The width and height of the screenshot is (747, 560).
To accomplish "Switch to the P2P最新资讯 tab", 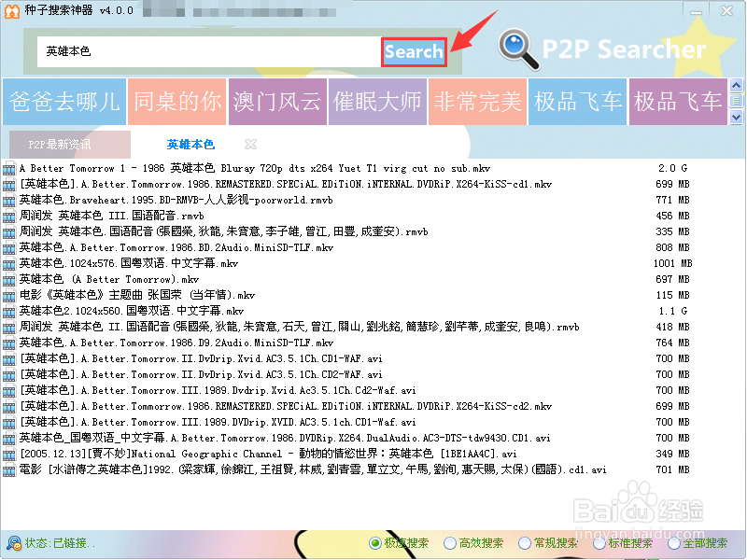I will coord(69,145).
